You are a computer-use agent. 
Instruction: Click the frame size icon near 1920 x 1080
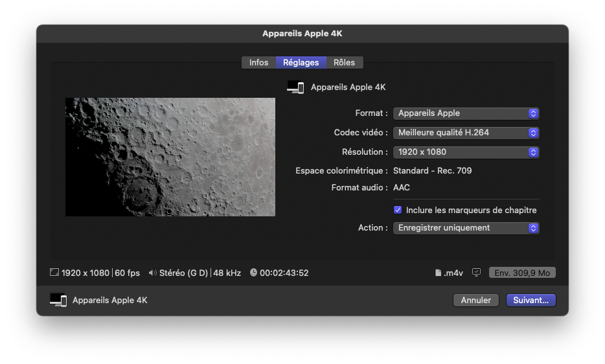[54, 273]
